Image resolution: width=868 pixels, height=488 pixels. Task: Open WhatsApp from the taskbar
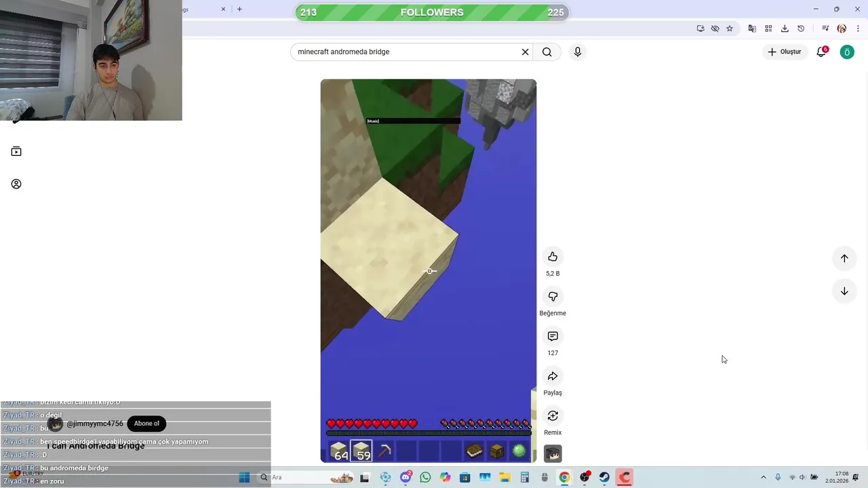pyautogui.click(x=425, y=478)
